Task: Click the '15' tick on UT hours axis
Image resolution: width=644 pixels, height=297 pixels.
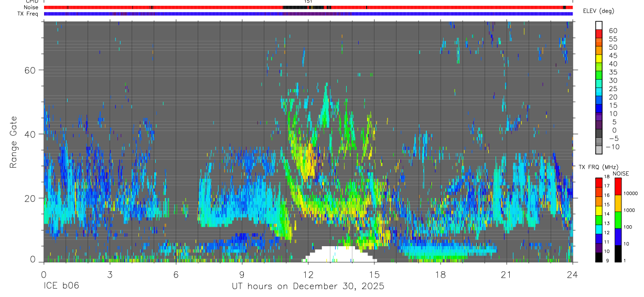Action: click(374, 274)
